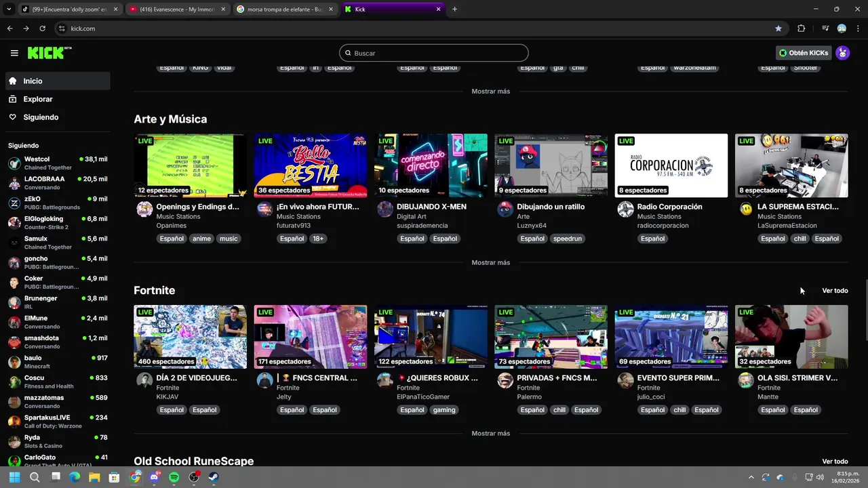Viewport: 868px width, 488px height.
Task: Open the hamburger sidebar menu
Action: [x=14, y=53]
